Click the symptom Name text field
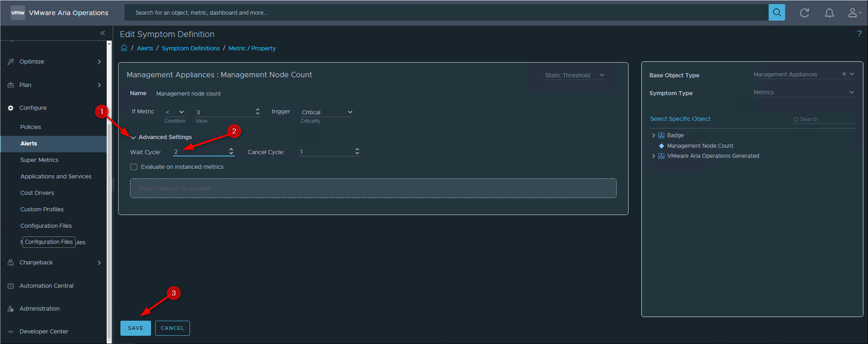The image size is (868, 344). click(x=188, y=94)
